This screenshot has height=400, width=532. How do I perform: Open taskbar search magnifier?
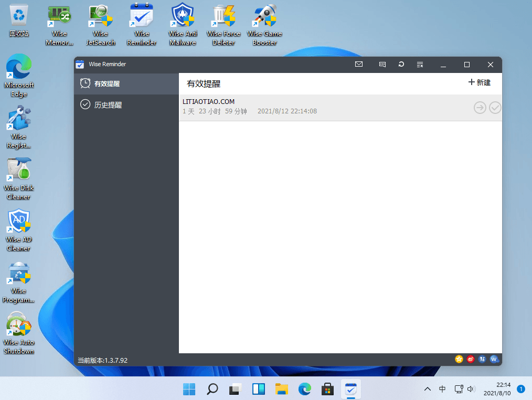pos(212,389)
